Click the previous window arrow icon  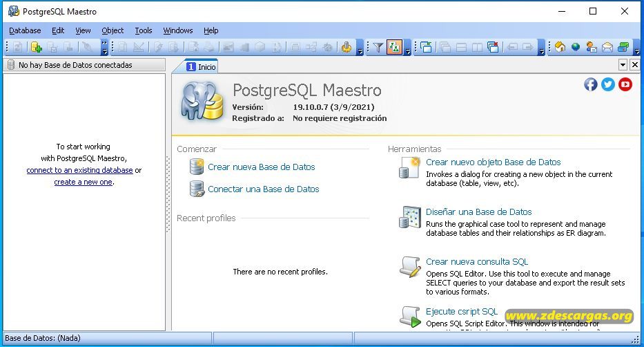pos(511,47)
